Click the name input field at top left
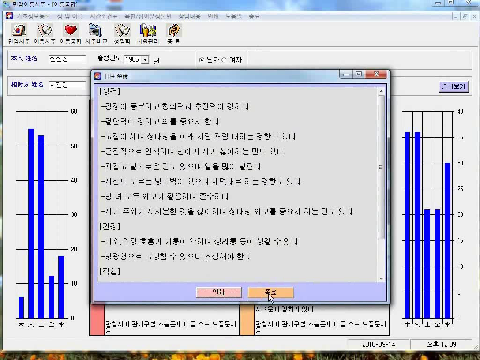Viewport: 480px width, 360px height. [x=67, y=59]
